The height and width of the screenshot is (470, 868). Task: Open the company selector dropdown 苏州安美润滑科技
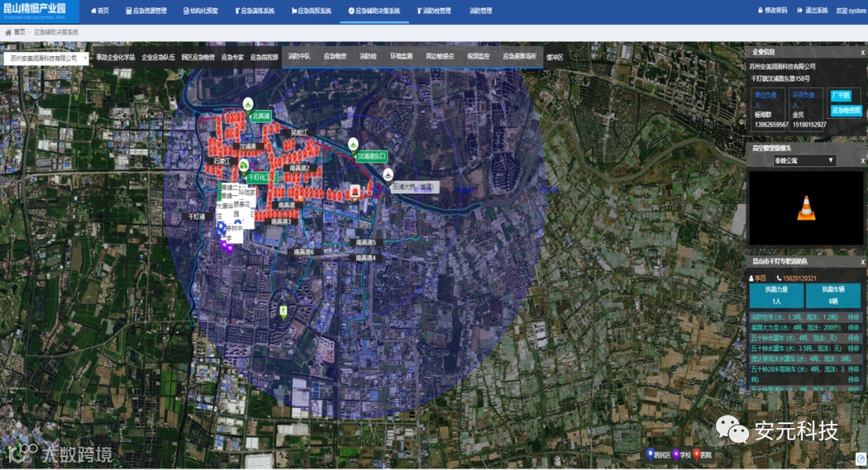click(x=46, y=58)
